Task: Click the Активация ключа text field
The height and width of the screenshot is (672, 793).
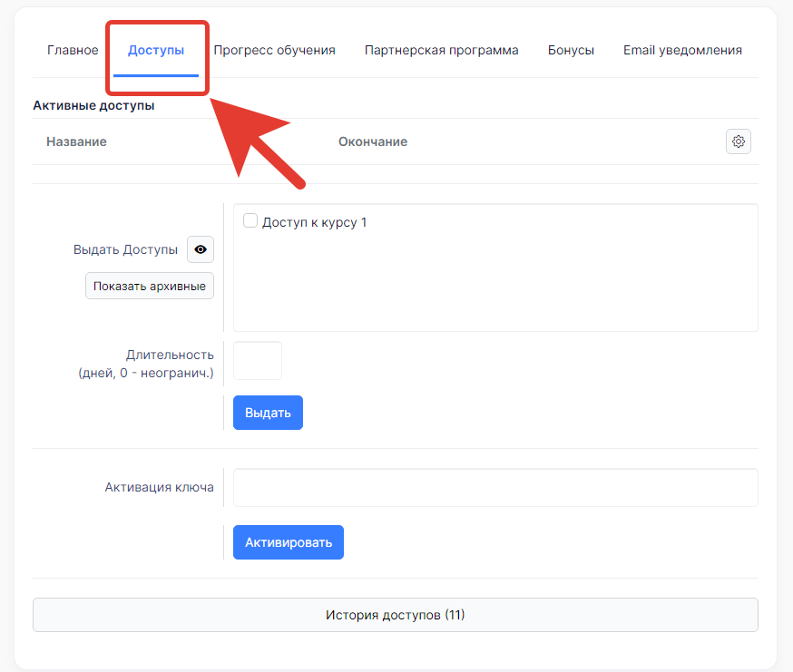Action: 495,488
